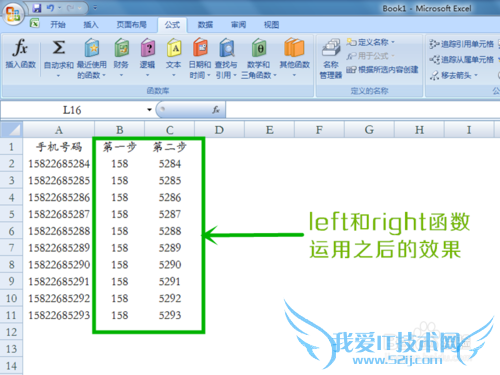Screen dimensions: 500x375
Task: Click the header cell 第一步
Action: (x=120, y=147)
